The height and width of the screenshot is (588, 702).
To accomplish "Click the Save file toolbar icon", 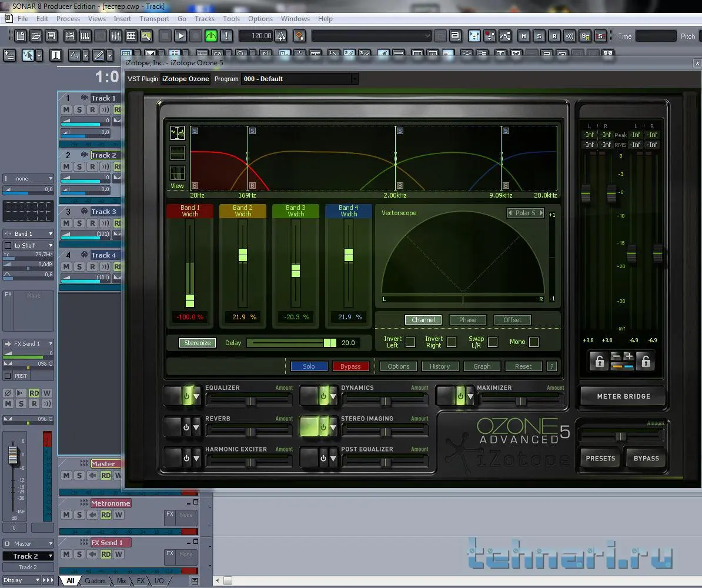I will point(51,36).
